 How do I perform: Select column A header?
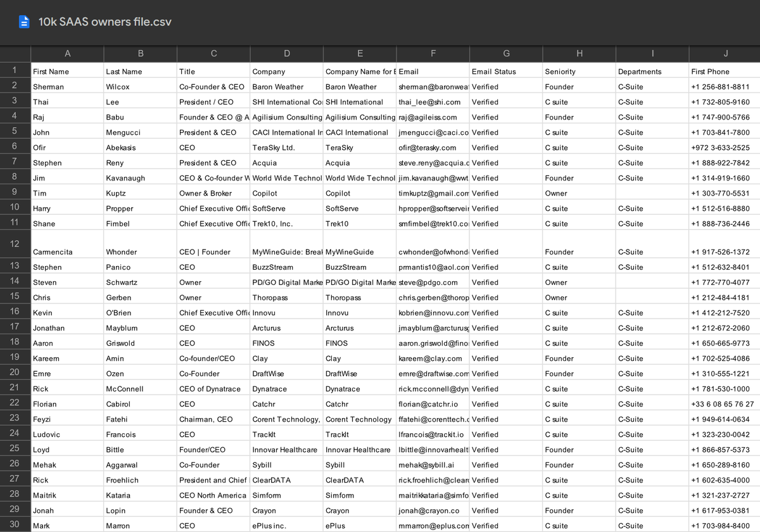tap(67, 54)
